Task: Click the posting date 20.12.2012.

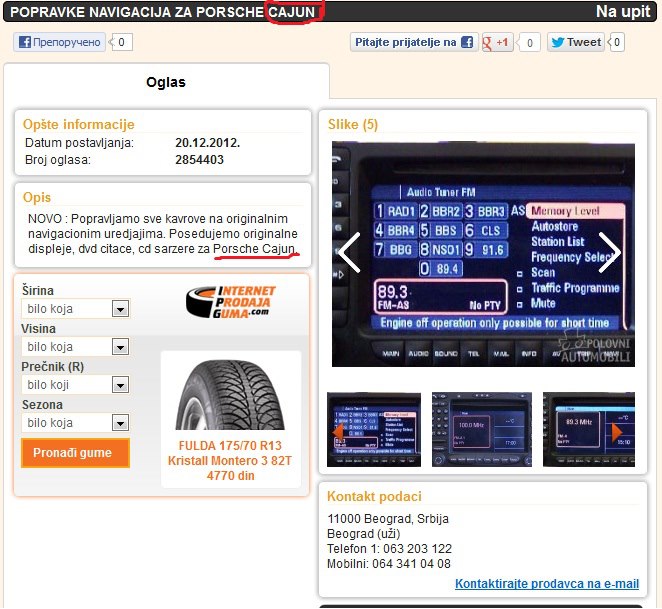Action: click(x=207, y=143)
